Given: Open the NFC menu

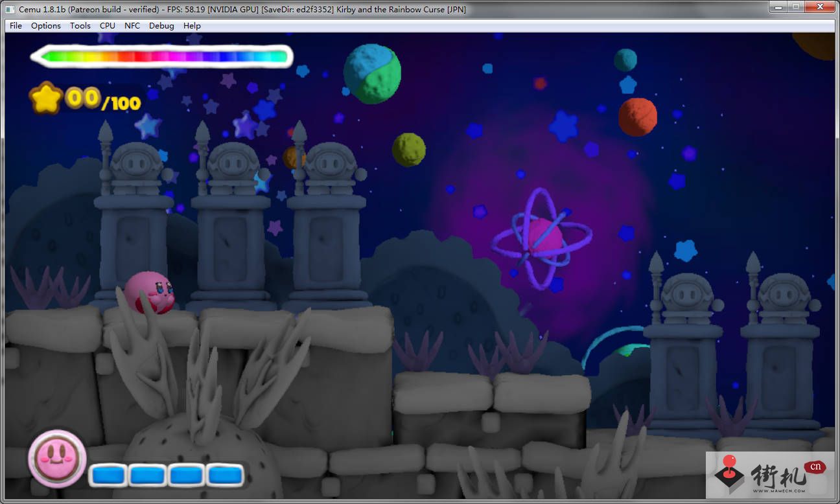Looking at the screenshot, I should [x=132, y=26].
